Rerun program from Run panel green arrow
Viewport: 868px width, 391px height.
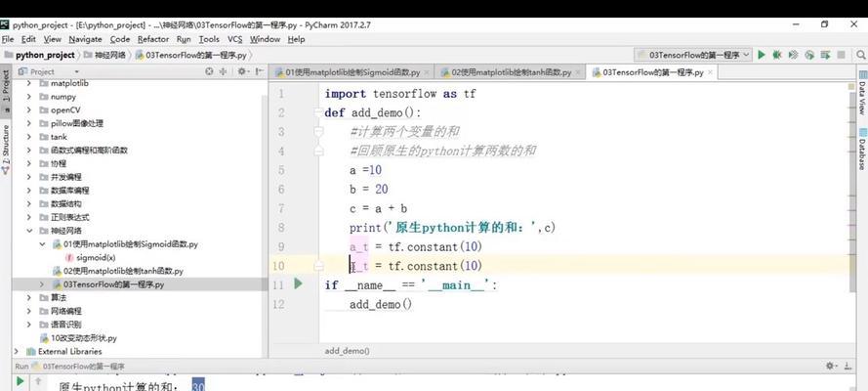pyautogui.click(x=20, y=381)
